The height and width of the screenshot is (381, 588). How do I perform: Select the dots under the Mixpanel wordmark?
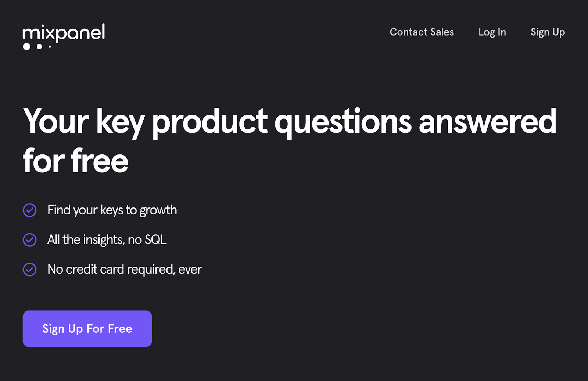[37, 47]
